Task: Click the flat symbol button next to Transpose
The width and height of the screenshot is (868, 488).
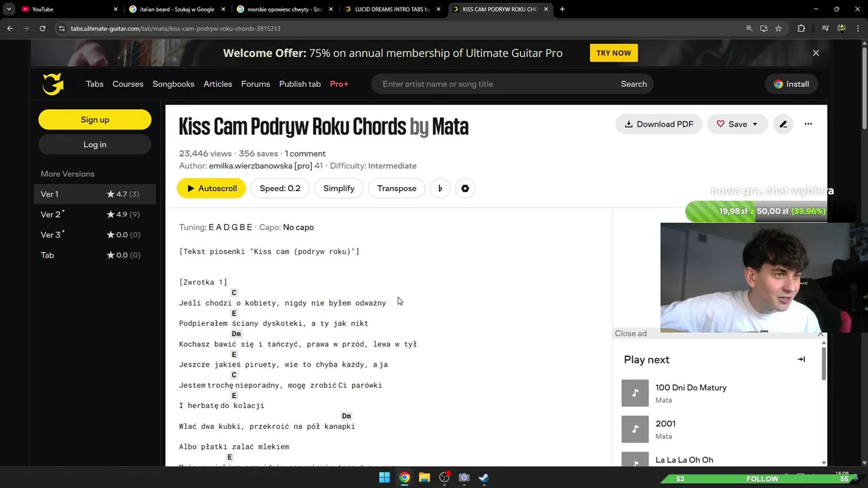Action: coord(440,188)
